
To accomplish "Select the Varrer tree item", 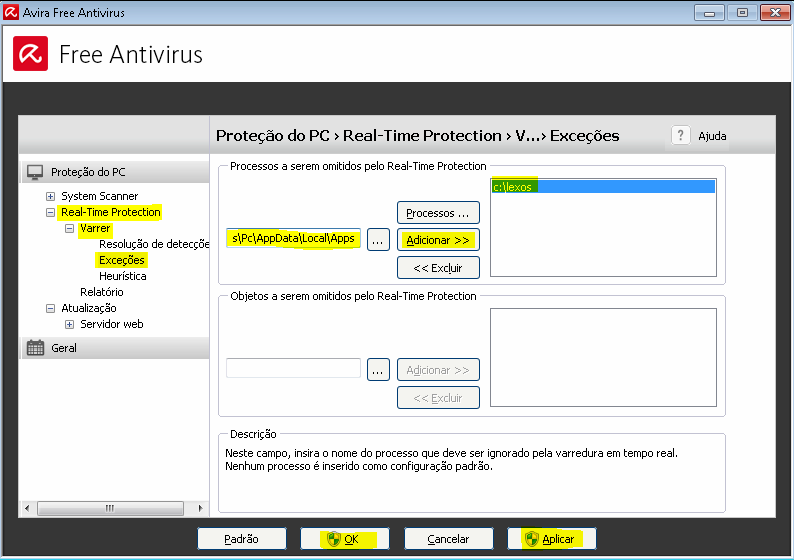I will coord(95,228).
